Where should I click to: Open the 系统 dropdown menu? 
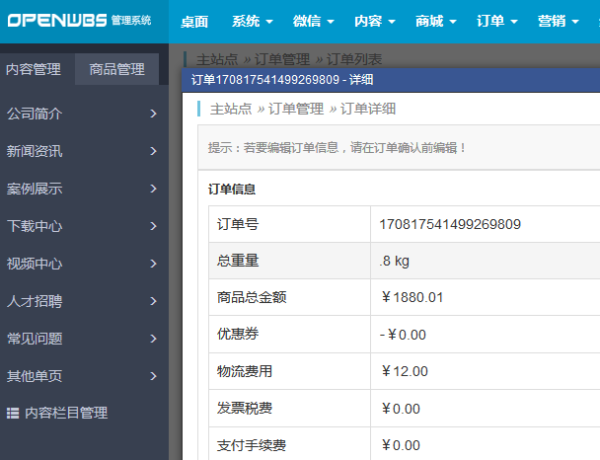[x=251, y=21]
